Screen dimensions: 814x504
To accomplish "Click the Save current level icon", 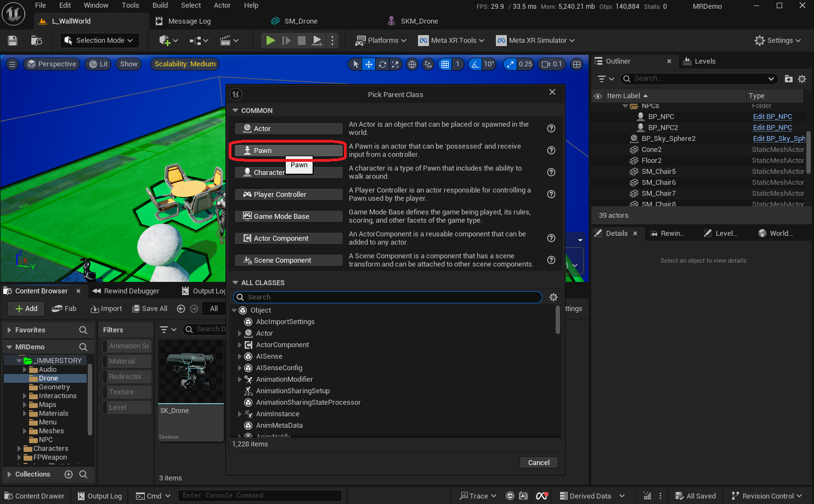I will pyautogui.click(x=13, y=41).
